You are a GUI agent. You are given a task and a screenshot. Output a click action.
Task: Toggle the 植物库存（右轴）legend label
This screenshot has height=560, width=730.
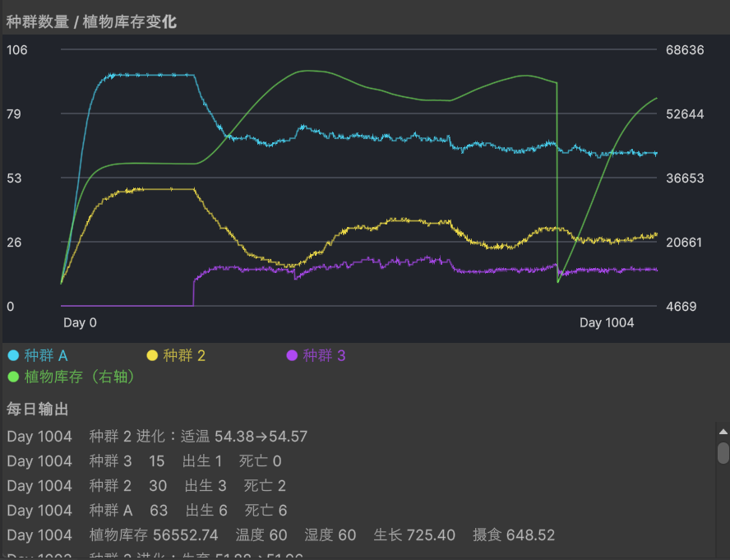[x=80, y=377]
